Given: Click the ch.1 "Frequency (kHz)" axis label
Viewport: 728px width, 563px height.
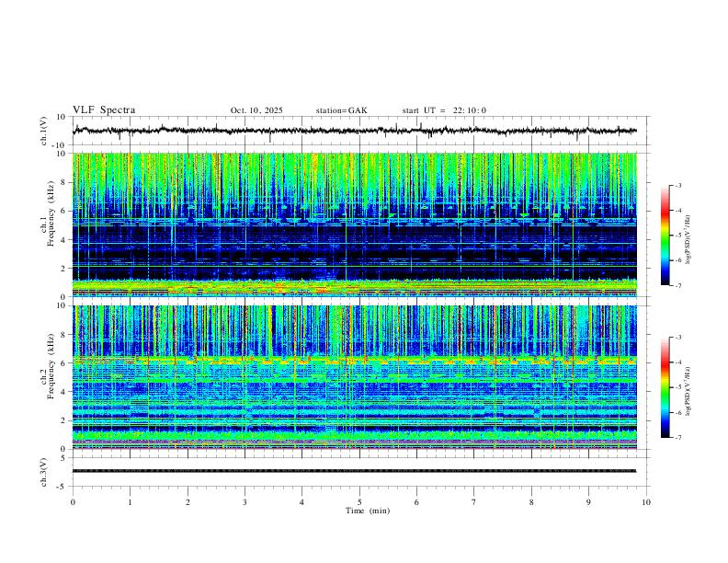Looking at the screenshot, I should coord(51,213).
